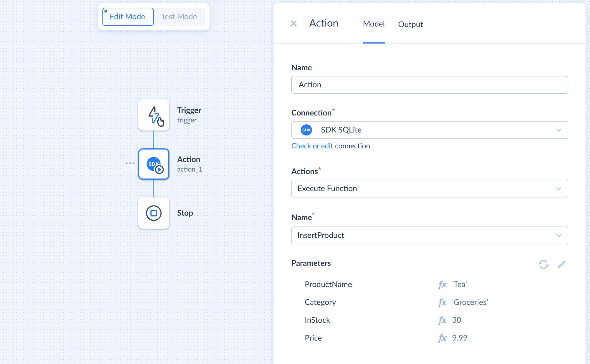
Task: Open the Model tab
Action: (374, 24)
